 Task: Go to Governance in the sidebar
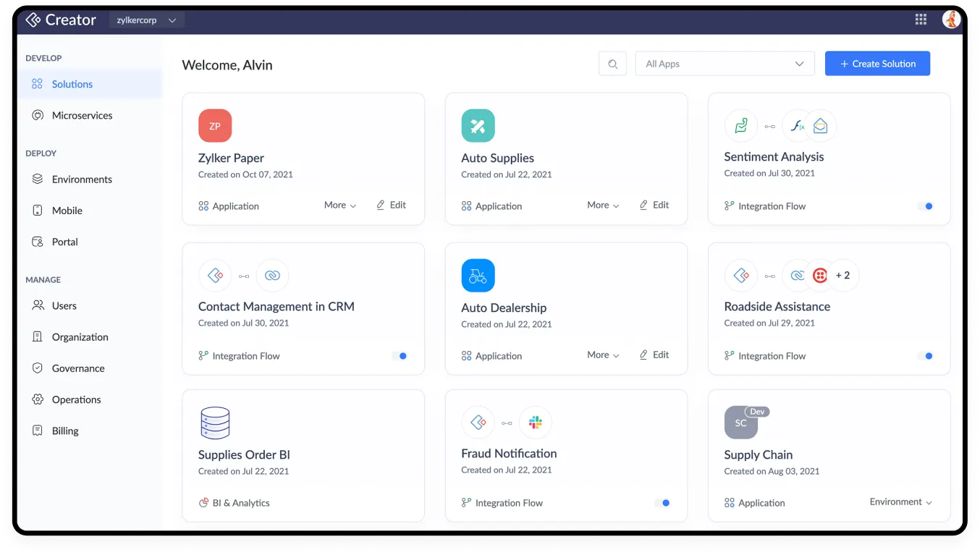[x=78, y=368]
